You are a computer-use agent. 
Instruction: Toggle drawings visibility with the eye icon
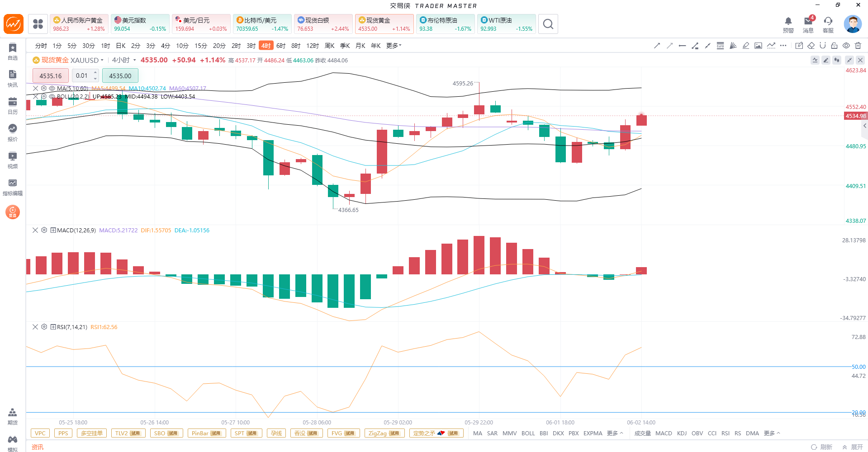click(x=846, y=46)
